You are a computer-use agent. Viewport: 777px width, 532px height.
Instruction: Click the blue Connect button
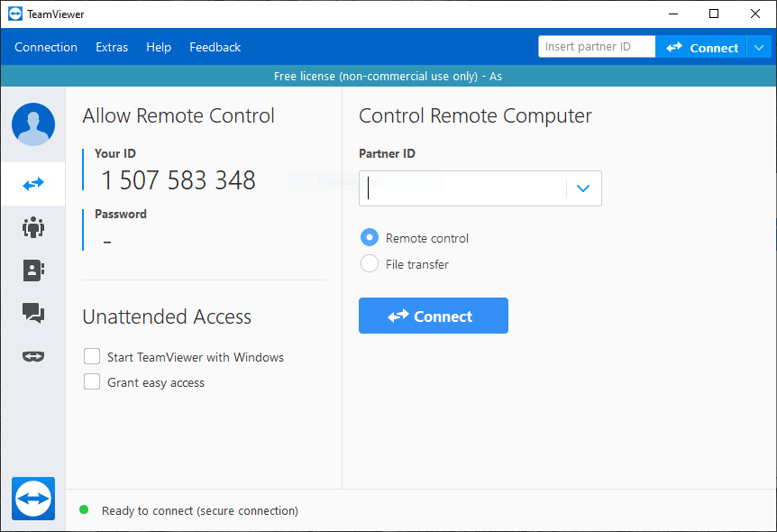tap(433, 316)
